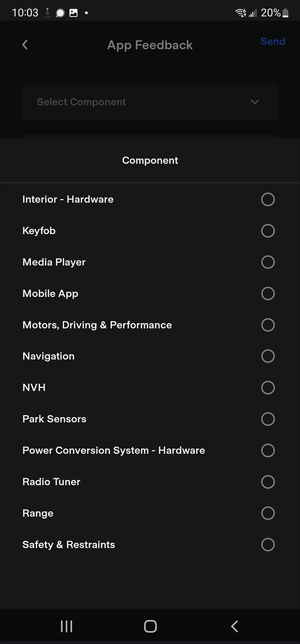This screenshot has height=644, width=300.
Task: Tap the image notification icon in status bar
Action: pyautogui.click(x=73, y=13)
